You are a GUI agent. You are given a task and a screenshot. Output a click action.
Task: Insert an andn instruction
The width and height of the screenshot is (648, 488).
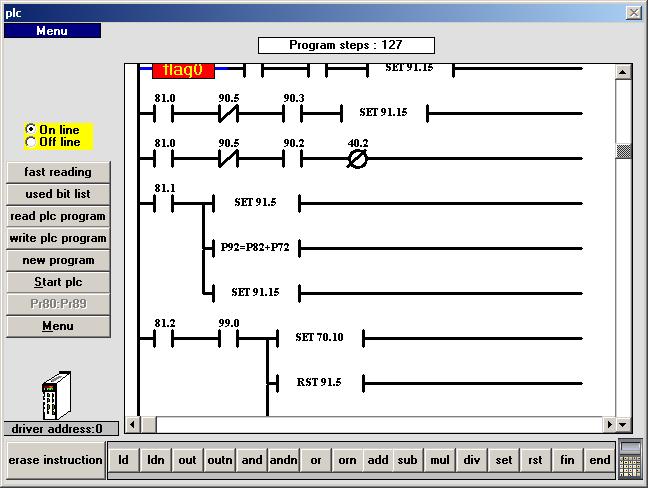[x=284, y=460]
